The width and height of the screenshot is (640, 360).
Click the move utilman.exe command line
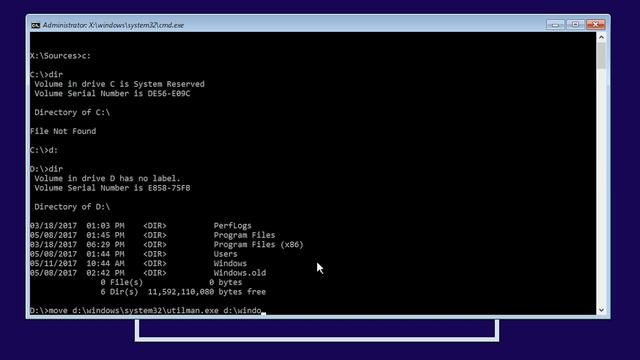[148, 311]
